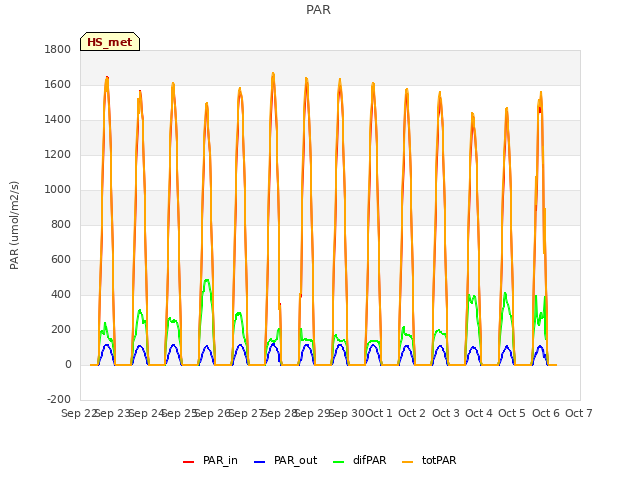Click the Oct 1 x-axis label
The height and width of the screenshot is (480, 640).
coord(378,413)
